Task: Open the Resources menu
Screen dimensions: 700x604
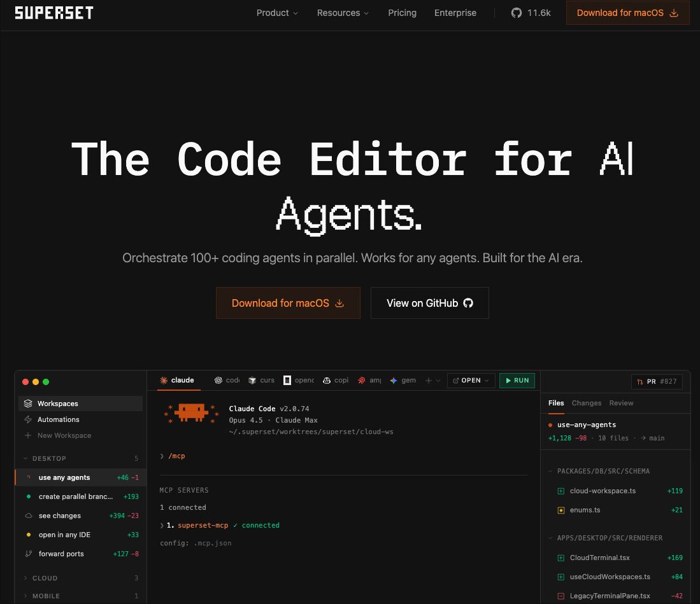Action: 343,13
